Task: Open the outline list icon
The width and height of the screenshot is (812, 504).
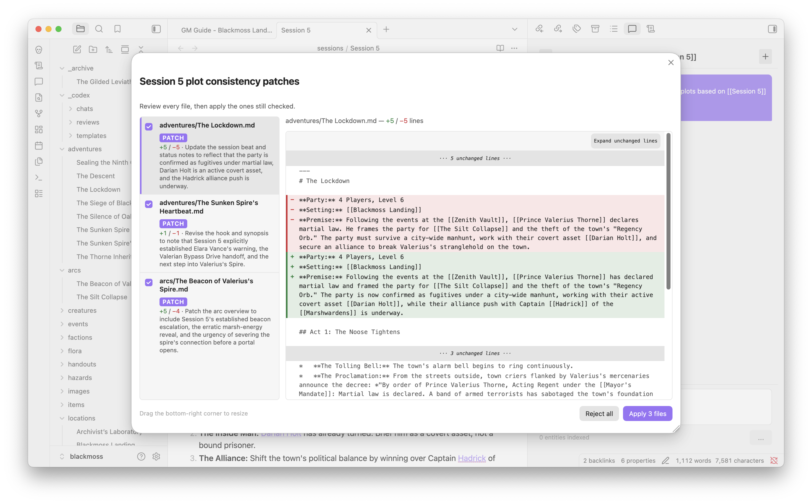Action: click(614, 29)
